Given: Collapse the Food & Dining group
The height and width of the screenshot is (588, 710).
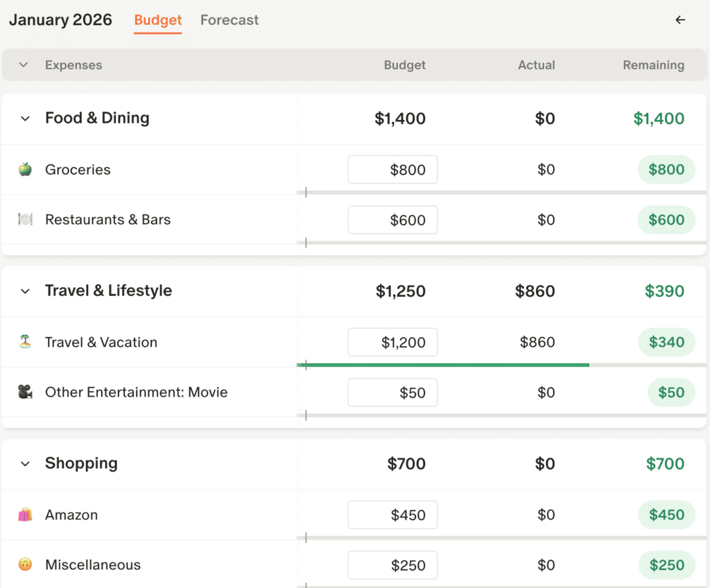Looking at the screenshot, I should [x=26, y=119].
